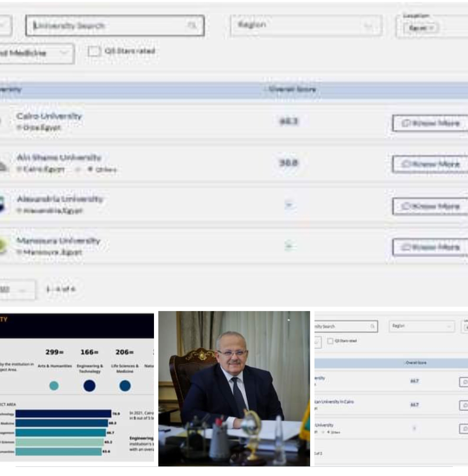Screen dimensions: 468x476
Task: Expand the subject dropdown ending in Medicine
Action: click(x=37, y=54)
